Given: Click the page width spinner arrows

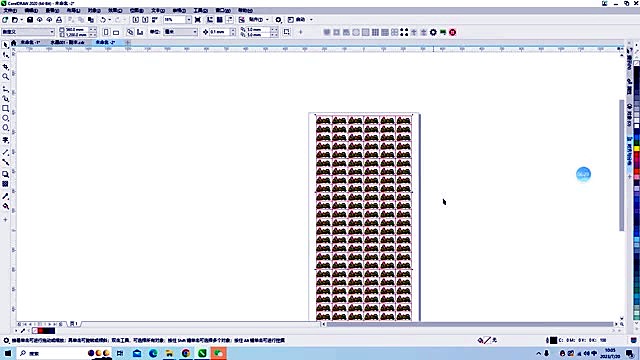Looking at the screenshot, I should tap(93, 30).
